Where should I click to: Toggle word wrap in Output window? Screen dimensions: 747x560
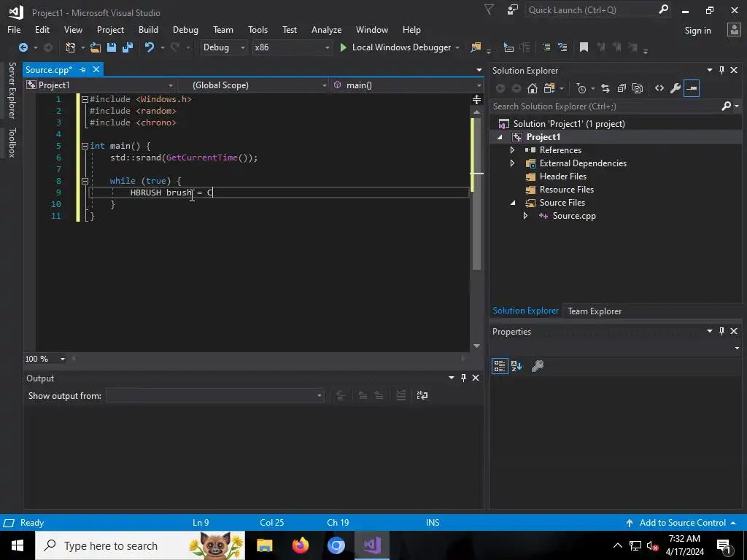[x=422, y=395]
